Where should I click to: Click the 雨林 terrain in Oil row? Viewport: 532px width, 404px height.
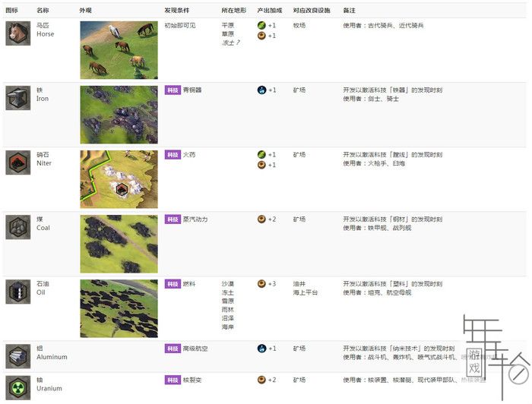(x=228, y=310)
